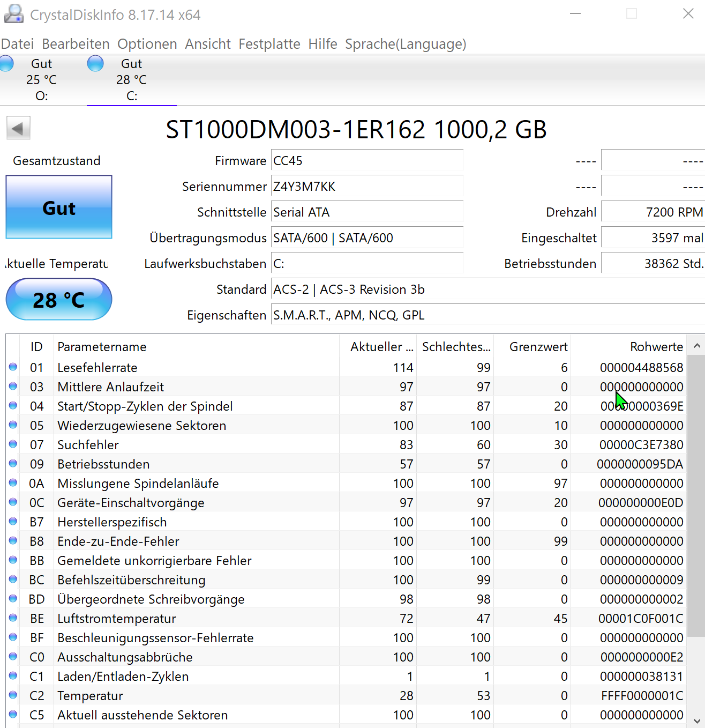
Task: Click the Aktueller column header
Action: 378,347
